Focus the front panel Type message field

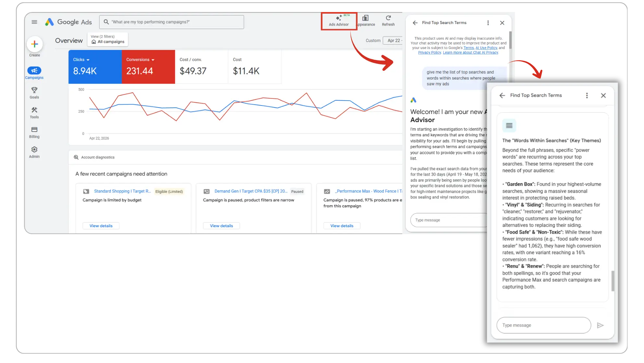pyautogui.click(x=544, y=325)
